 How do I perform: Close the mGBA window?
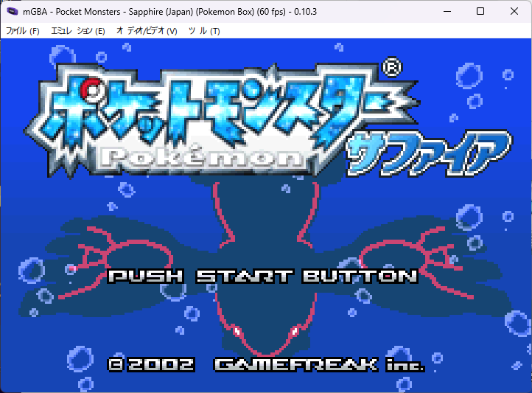514,12
